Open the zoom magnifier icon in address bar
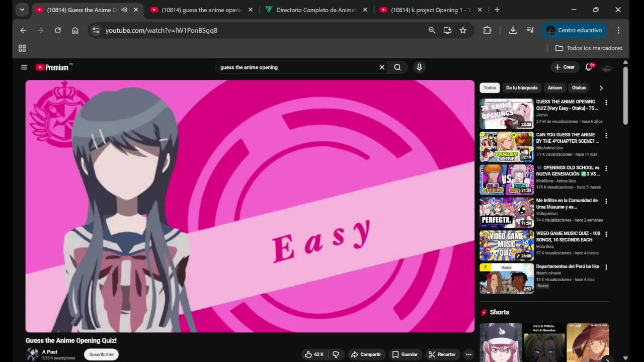The height and width of the screenshot is (362, 644). [432, 30]
